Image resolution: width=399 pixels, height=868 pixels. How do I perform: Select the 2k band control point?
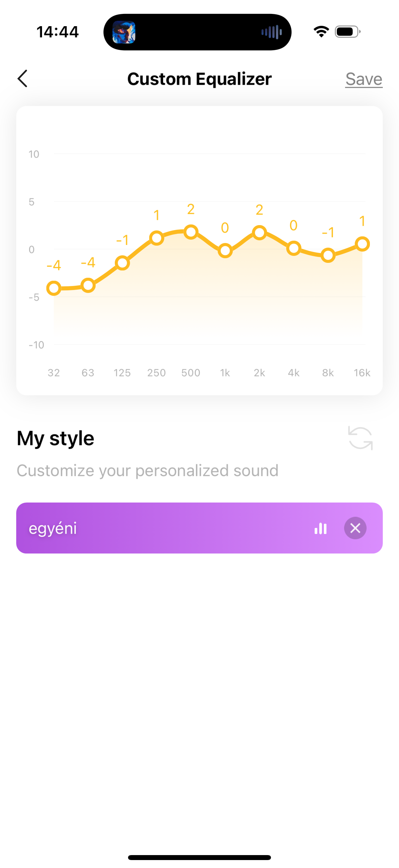pos(260,232)
